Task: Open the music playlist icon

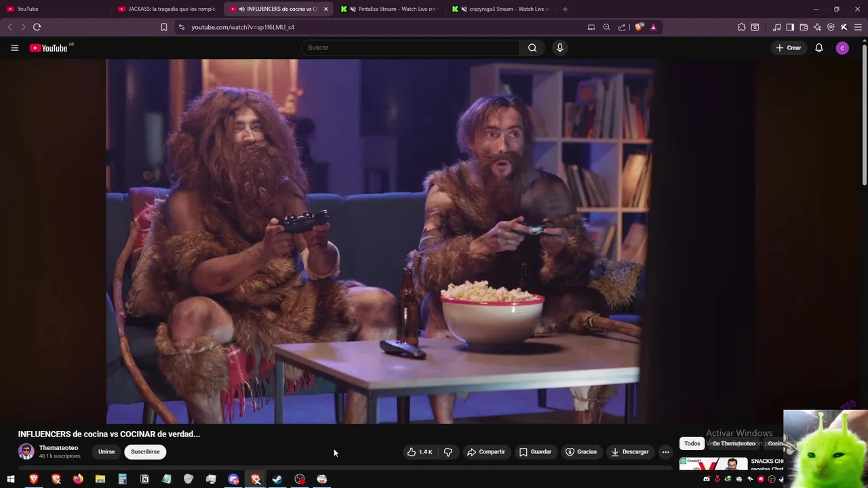Action: pos(776,27)
